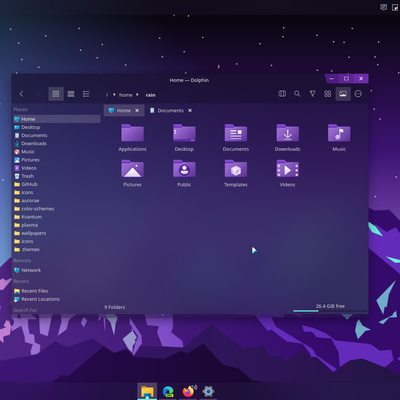Open Pictures in Places sidebar
Image resolution: width=400 pixels, height=400 pixels.
pyautogui.click(x=57, y=160)
